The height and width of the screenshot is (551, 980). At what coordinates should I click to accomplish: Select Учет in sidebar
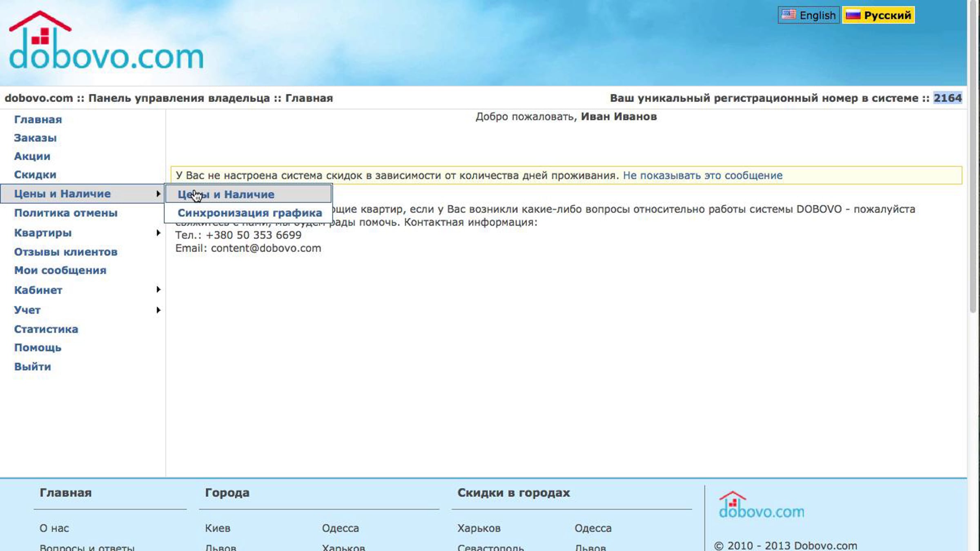coord(27,310)
